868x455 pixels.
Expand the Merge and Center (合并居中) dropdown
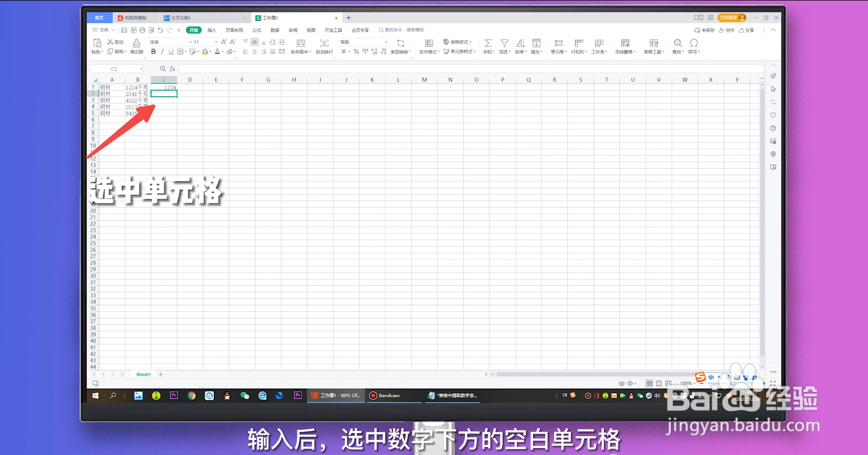(310, 52)
